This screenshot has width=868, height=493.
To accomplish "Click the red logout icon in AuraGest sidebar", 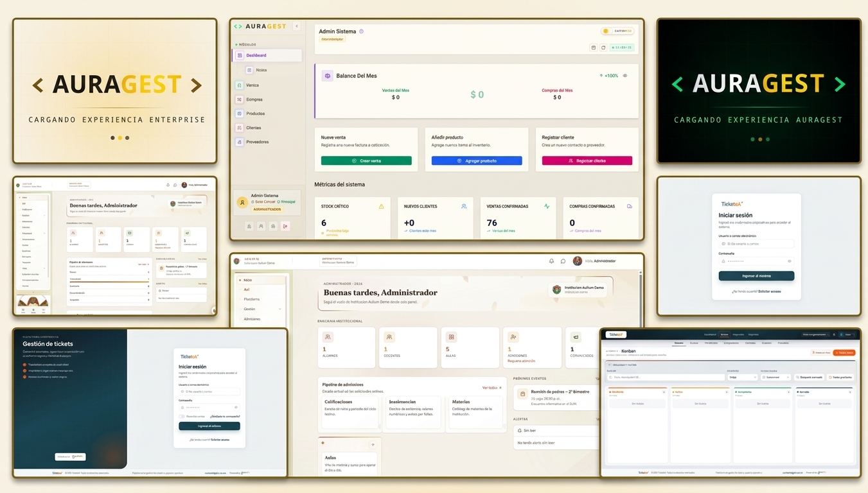I will (x=285, y=226).
